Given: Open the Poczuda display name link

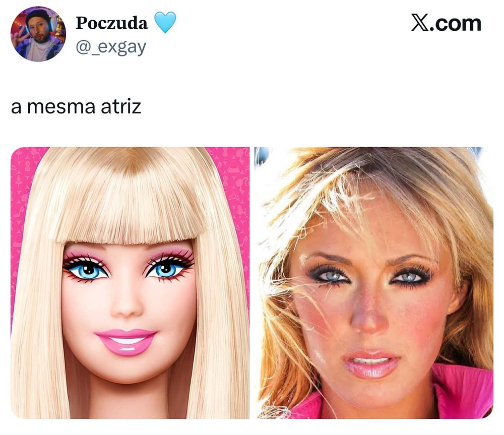Looking at the screenshot, I should click(111, 23).
